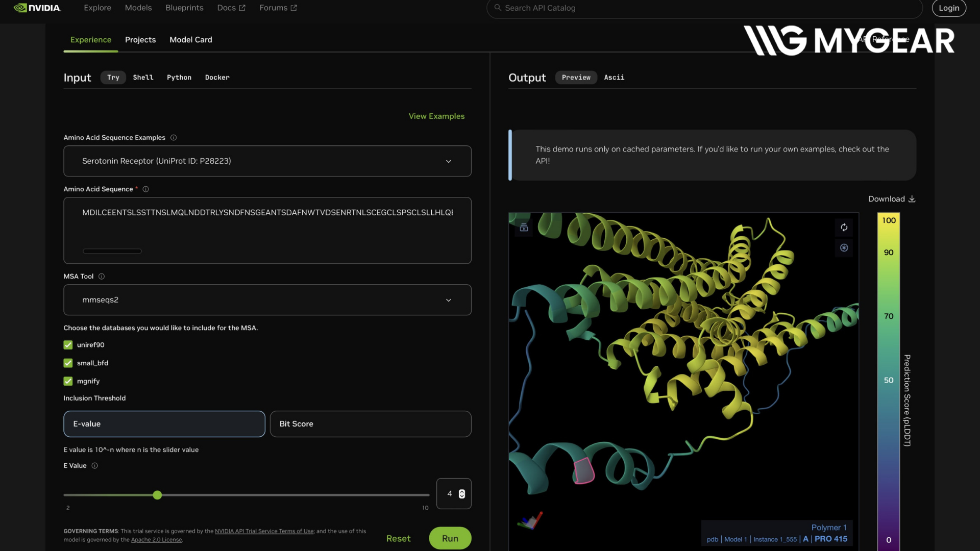Viewport: 980px width, 551px height.
Task: Switch to the Model Card tab
Action: (190, 40)
